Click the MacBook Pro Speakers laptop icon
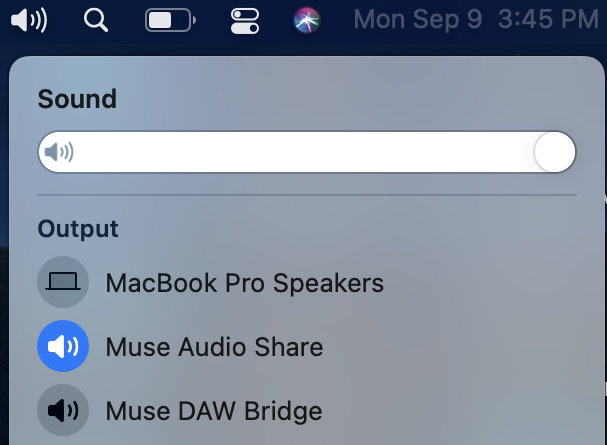This screenshot has height=445, width=607. pyautogui.click(x=63, y=282)
